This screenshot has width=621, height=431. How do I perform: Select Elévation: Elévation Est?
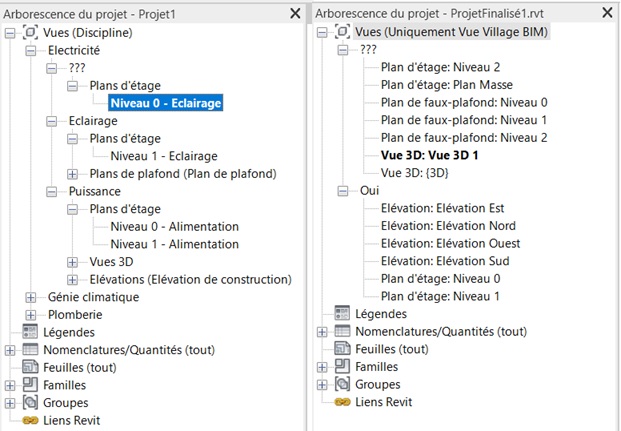point(442,208)
